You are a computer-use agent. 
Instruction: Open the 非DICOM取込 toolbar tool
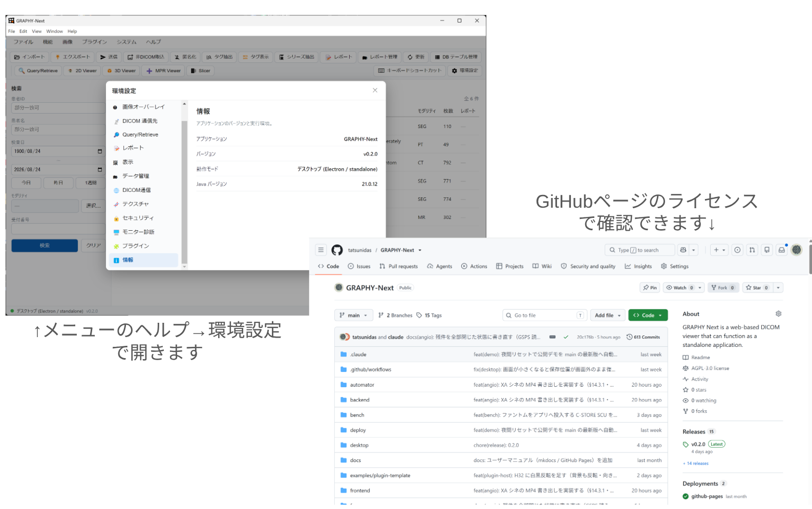146,57
